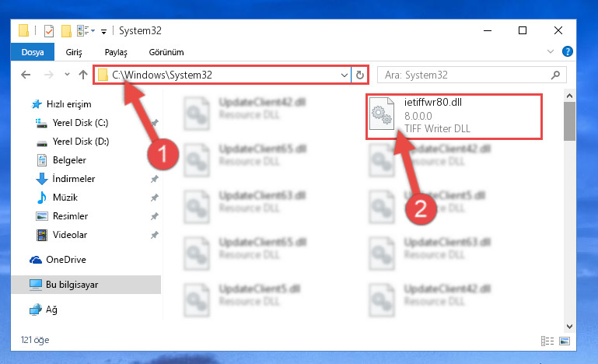
Task: Select the ietiffwr80.dll file
Action: point(454,117)
